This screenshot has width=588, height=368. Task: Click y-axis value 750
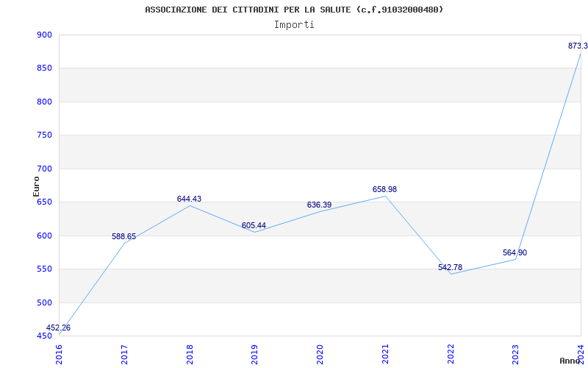click(44, 135)
